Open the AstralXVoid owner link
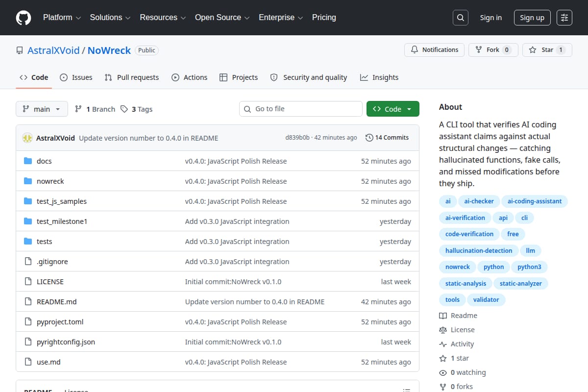The width and height of the screenshot is (588, 392). (x=53, y=50)
